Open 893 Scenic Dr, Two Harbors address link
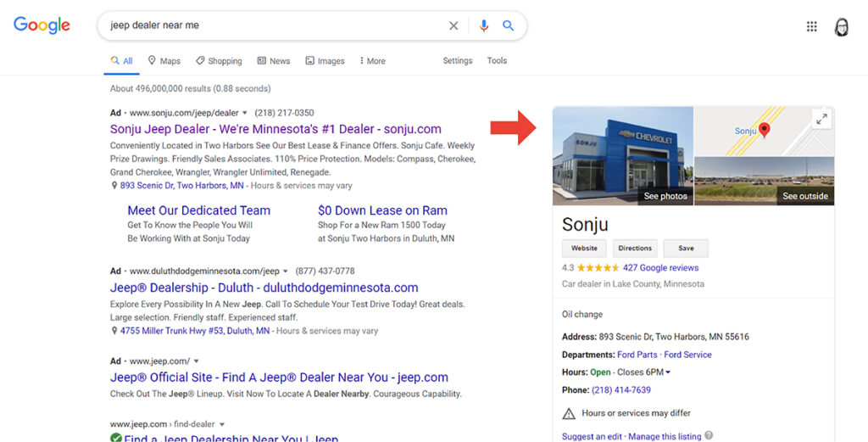This screenshot has width=868, height=442. click(x=181, y=186)
